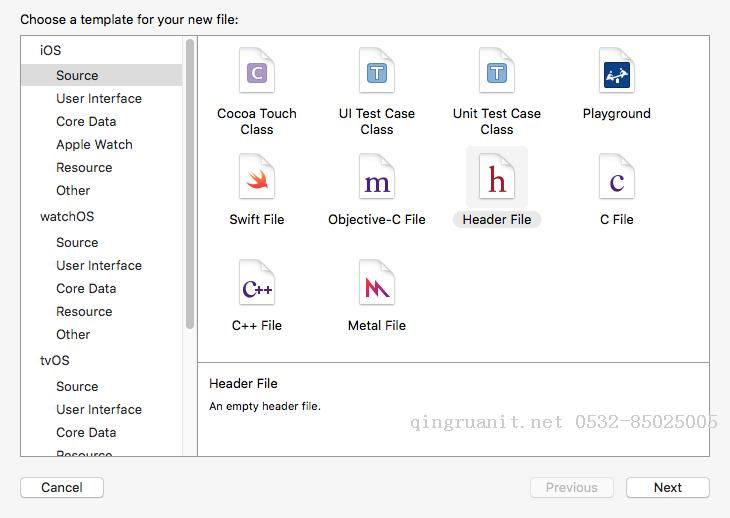The height and width of the screenshot is (518, 730).
Task: Click the 'An empty header file.' description
Action: coord(265,406)
